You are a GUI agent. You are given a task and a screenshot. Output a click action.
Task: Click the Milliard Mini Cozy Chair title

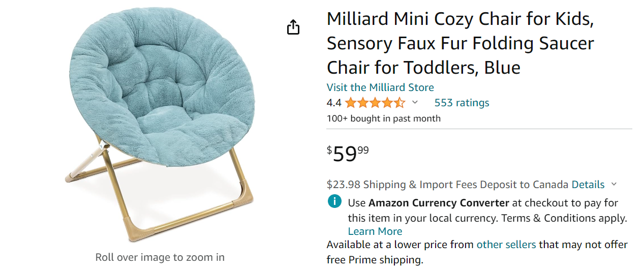[x=460, y=43]
